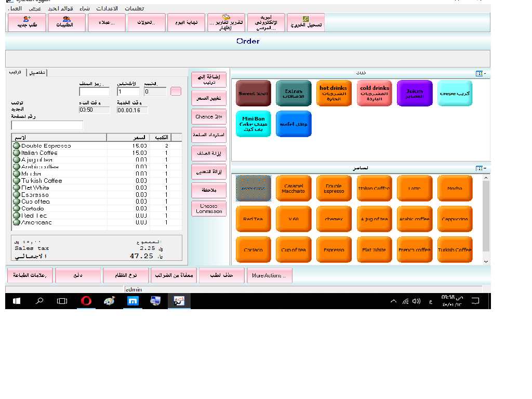The image size is (532, 399).
Task: Open the Inventory lists menu
Action: tap(60, 8)
